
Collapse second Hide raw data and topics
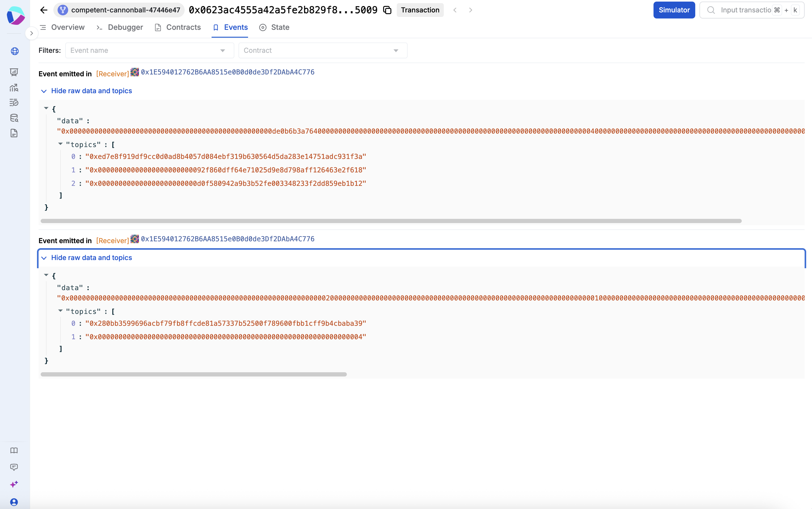[x=91, y=257]
